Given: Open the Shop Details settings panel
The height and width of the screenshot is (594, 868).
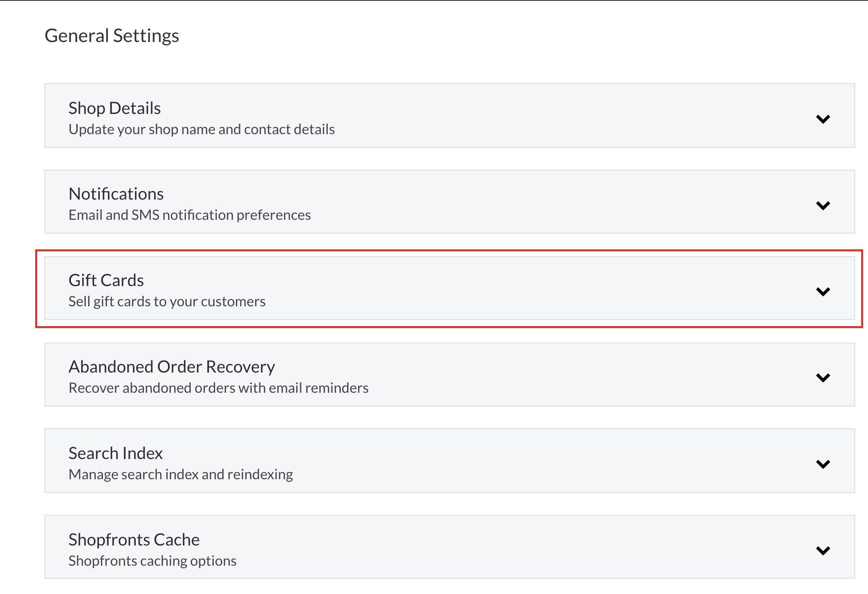Looking at the screenshot, I should pos(449,116).
